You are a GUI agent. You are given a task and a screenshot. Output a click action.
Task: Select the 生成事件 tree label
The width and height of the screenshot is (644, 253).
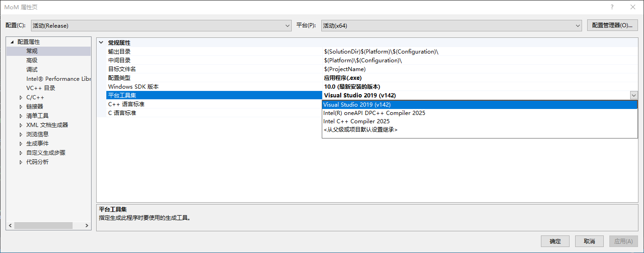click(x=37, y=144)
